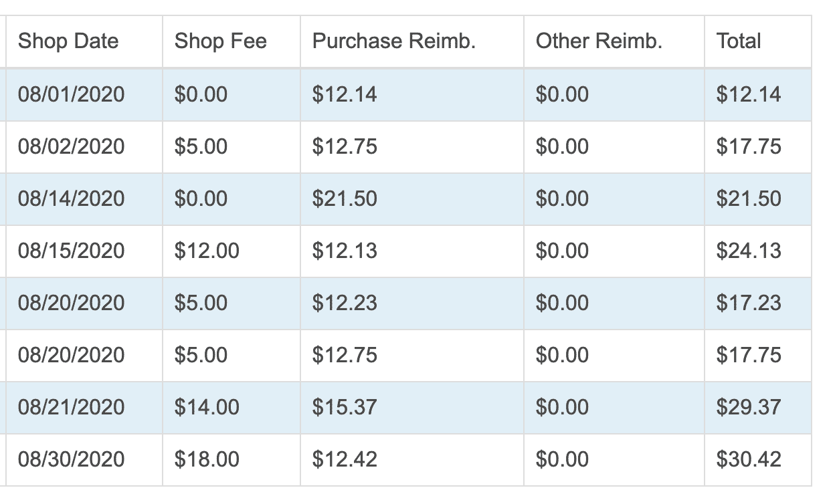Viewport: 835px width, 504px height.
Task: Click the $24.13 total cell
Action: 758,251
